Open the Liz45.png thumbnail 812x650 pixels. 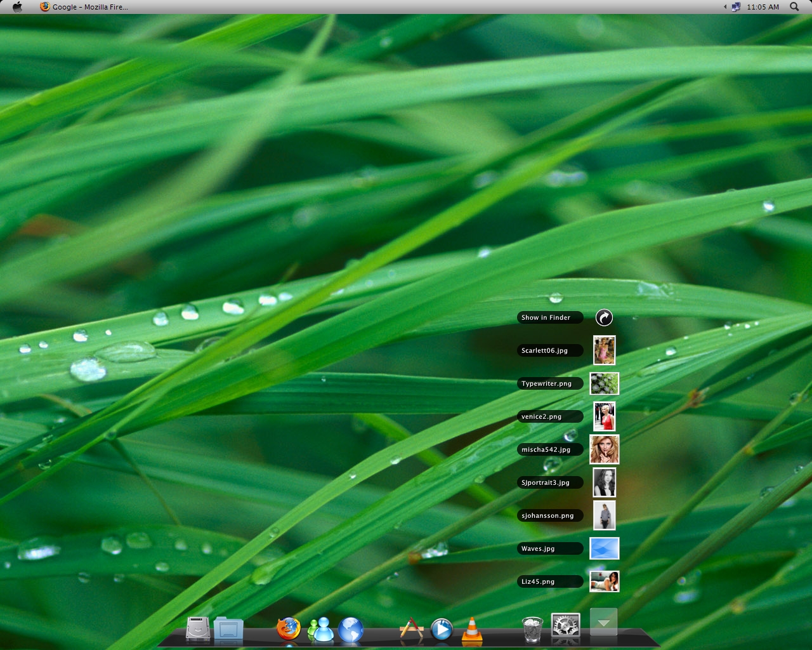(604, 581)
